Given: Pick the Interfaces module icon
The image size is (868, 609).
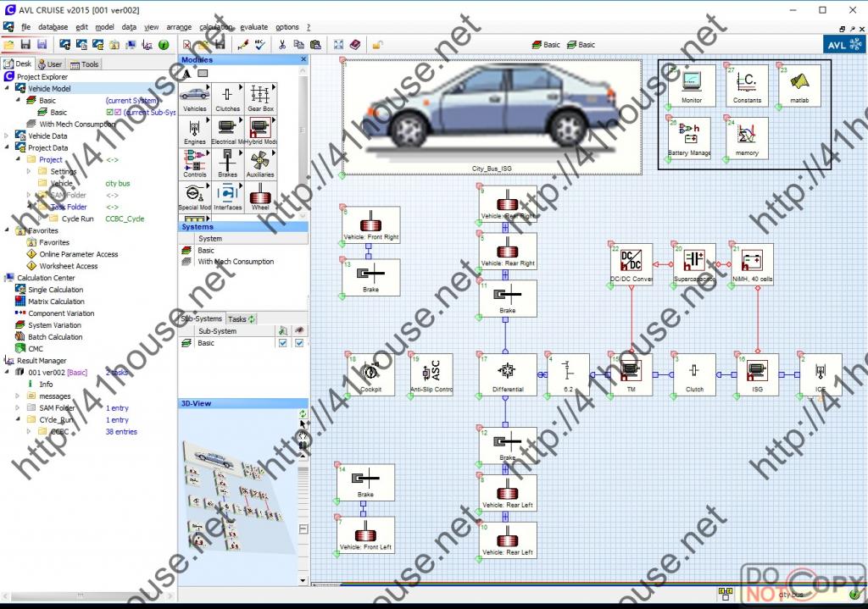Looking at the screenshot, I should pyautogui.click(x=227, y=197).
